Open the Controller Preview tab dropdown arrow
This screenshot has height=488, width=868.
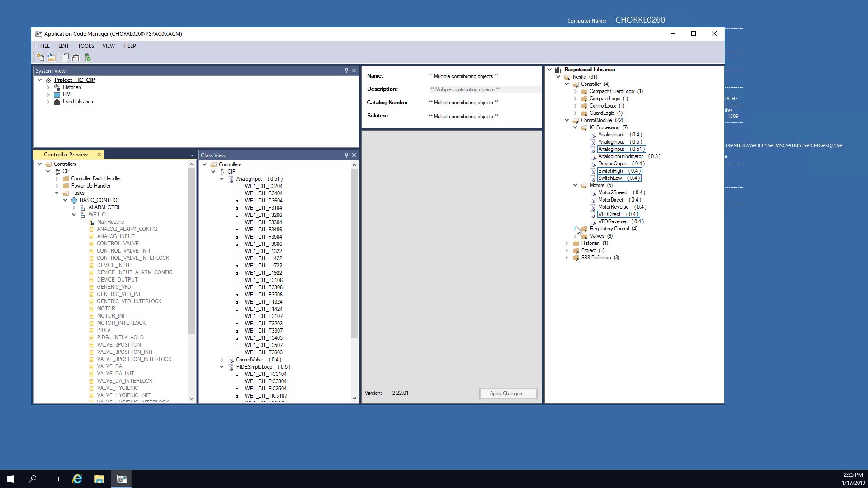[192, 155]
